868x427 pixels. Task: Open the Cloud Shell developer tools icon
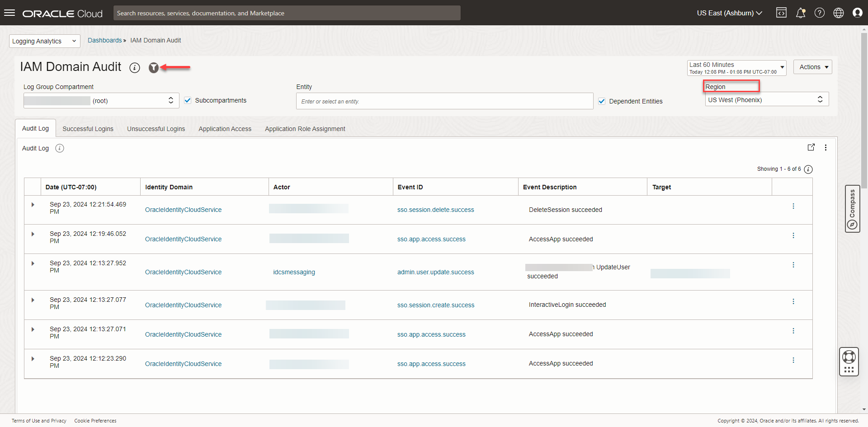(x=781, y=13)
